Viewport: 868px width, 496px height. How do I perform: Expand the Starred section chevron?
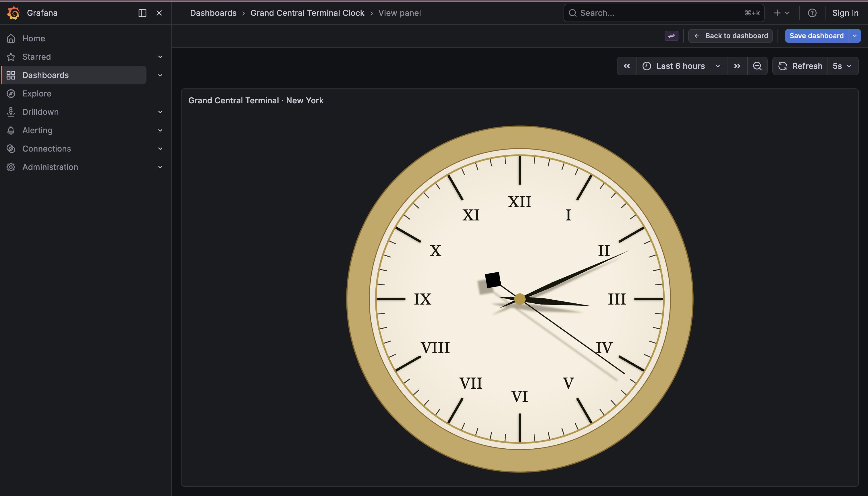point(160,57)
